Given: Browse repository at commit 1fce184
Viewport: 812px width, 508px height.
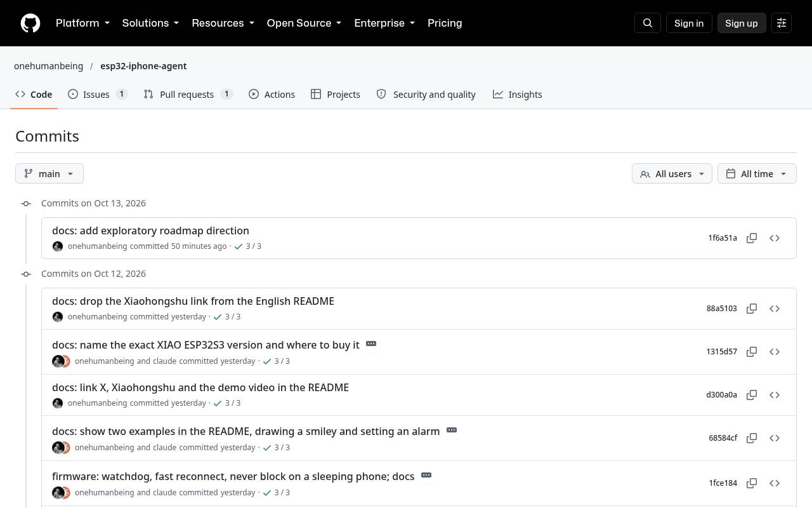Looking at the screenshot, I should pos(775,483).
